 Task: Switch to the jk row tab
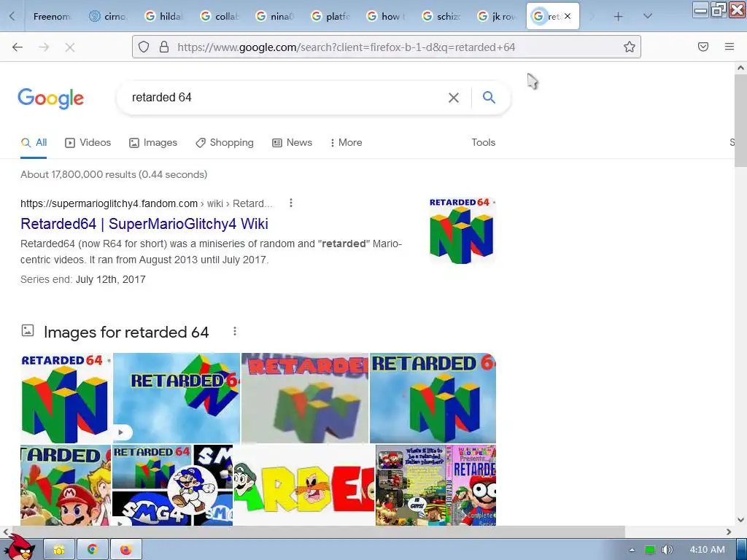pos(498,16)
